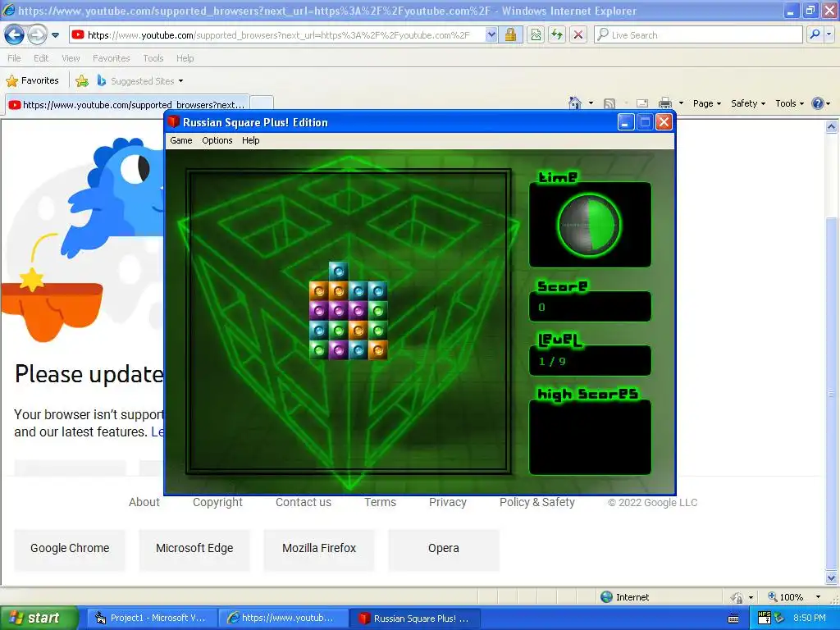Click the Internet zone globe icon

[606, 597]
